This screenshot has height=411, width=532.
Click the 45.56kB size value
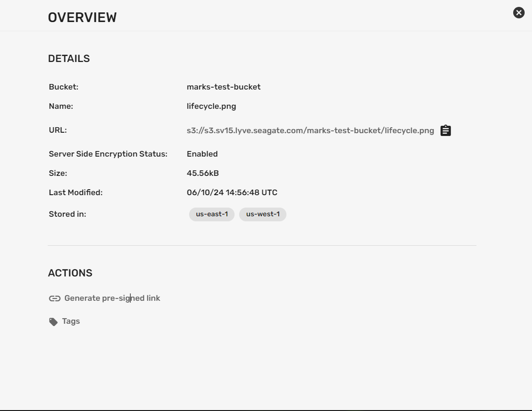202,173
